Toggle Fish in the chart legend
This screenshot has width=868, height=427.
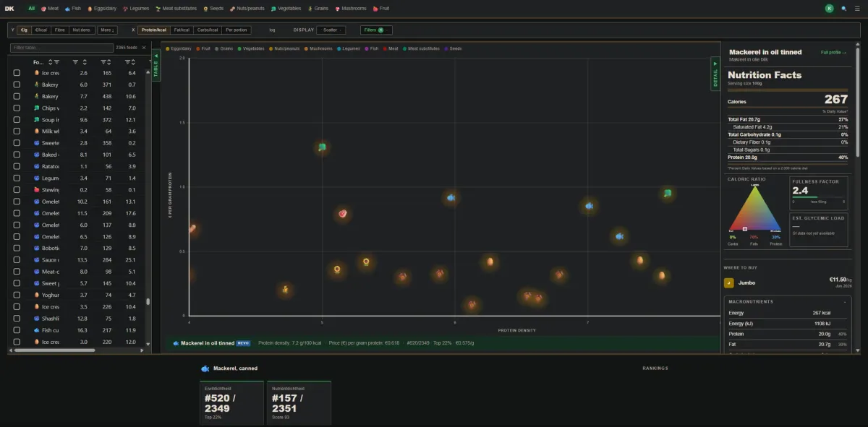pos(373,48)
